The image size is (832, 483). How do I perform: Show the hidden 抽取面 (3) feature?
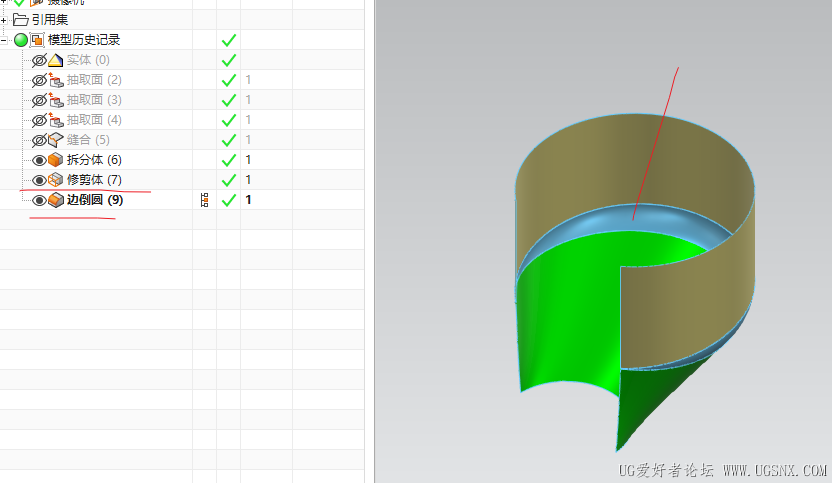[x=39, y=100]
